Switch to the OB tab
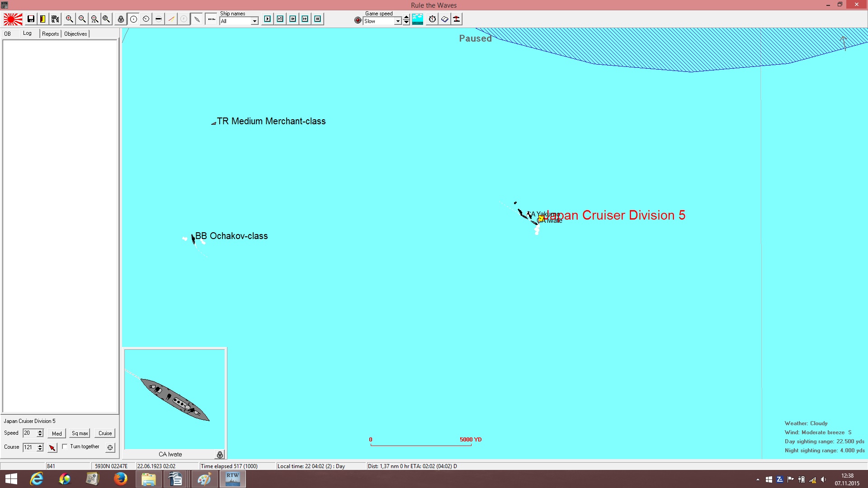The image size is (868, 488). pos(8,34)
